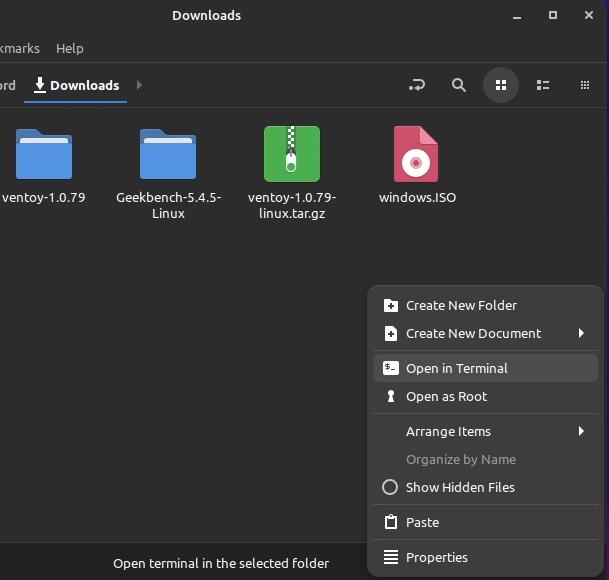
Task: Expand Create New Document submenu arrow
Action: coord(581,333)
